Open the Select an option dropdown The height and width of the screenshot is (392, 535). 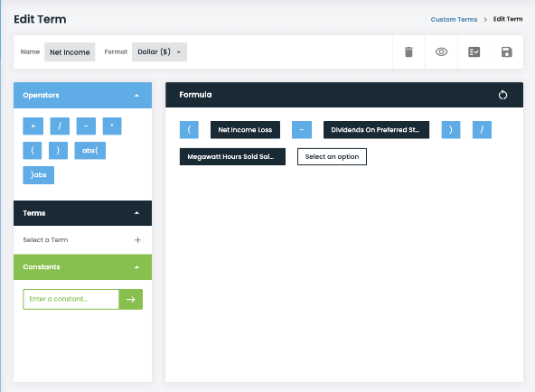click(332, 156)
